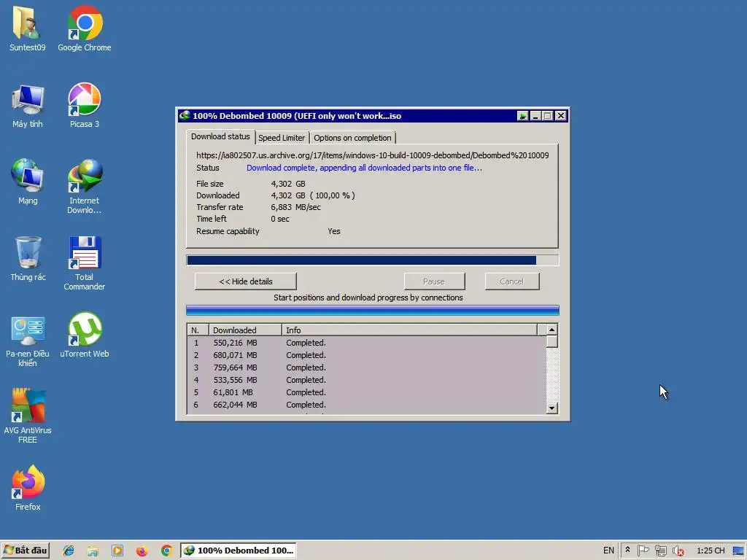Viewport: 747px width, 560px height.
Task: Click the Firefox quick launch taskbar icon
Action: [142, 551]
